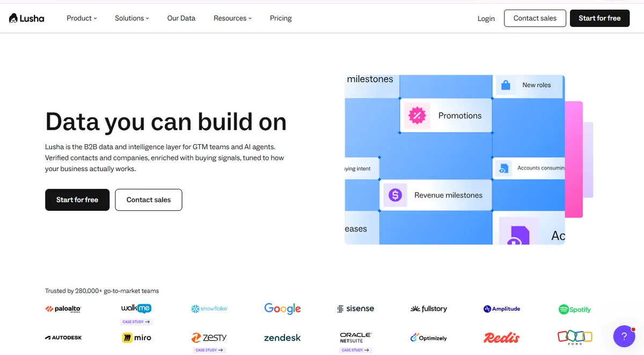Screen dimensions: 644x355
Task: Click the Snowflake logo
Action: pyautogui.click(x=209, y=309)
